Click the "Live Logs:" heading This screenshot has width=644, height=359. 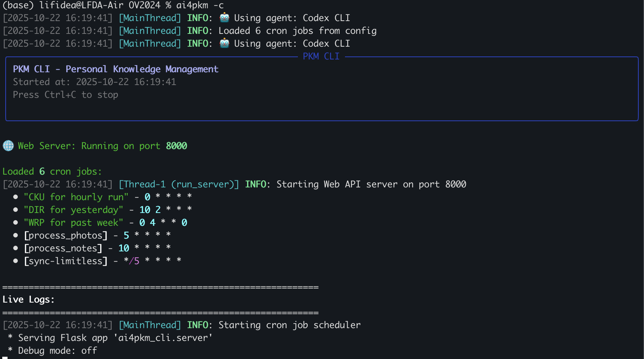(x=28, y=300)
